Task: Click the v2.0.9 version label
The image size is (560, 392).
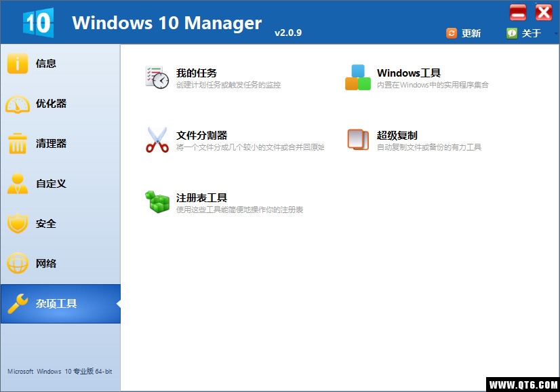Action: point(288,33)
